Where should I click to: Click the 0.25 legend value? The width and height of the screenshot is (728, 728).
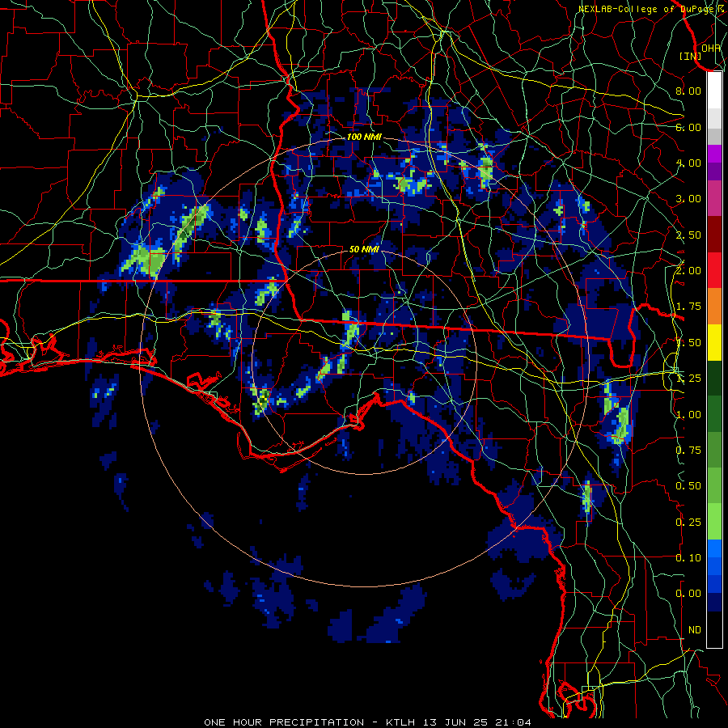click(688, 523)
